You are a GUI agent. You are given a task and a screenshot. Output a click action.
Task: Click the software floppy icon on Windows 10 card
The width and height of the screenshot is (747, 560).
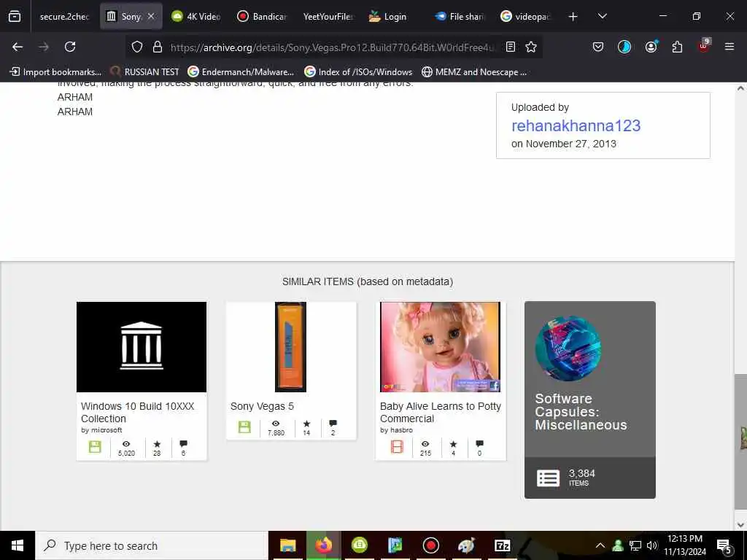tap(95, 447)
